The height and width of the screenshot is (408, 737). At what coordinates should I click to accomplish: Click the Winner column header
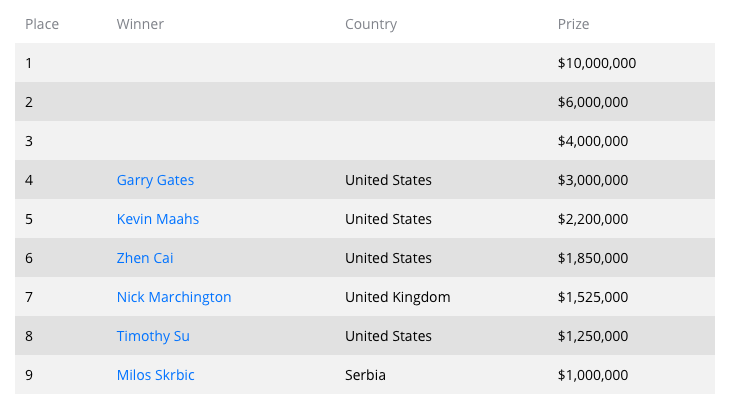coord(140,24)
